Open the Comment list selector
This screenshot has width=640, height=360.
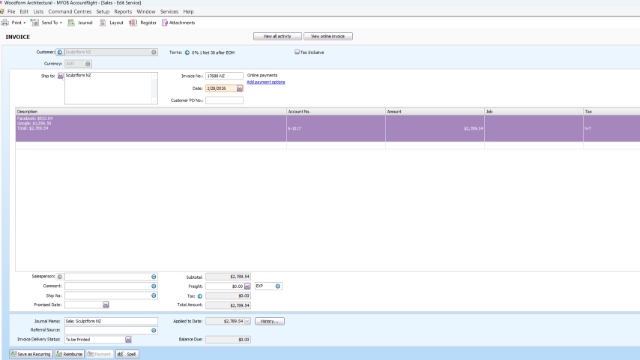(154, 286)
